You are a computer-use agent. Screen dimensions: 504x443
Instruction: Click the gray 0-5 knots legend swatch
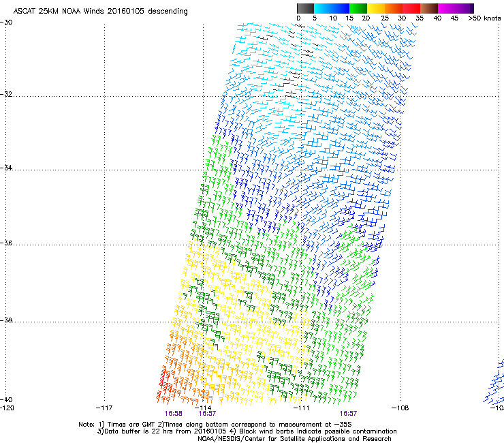click(305, 8)
